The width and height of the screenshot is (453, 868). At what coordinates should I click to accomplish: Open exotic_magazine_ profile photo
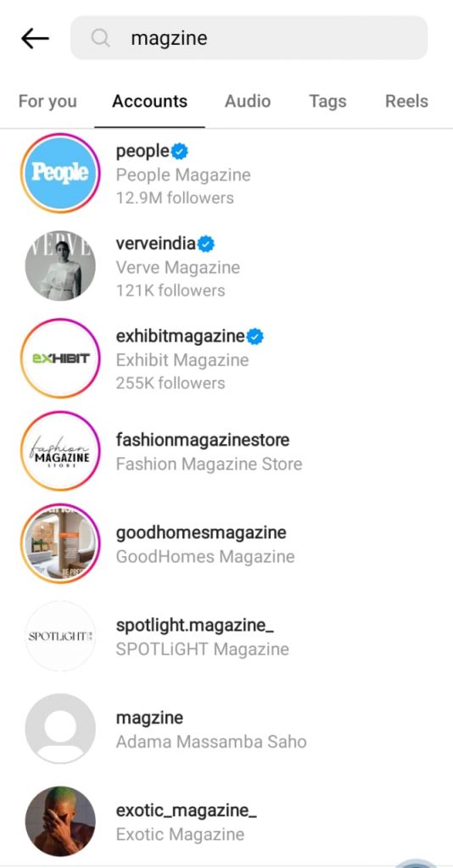[x=60, y=821]
